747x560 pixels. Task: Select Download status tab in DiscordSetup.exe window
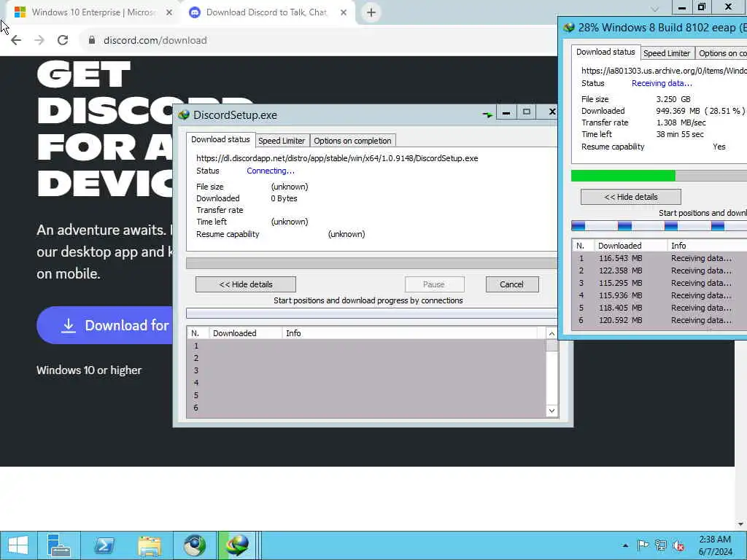tap(220, 139)
